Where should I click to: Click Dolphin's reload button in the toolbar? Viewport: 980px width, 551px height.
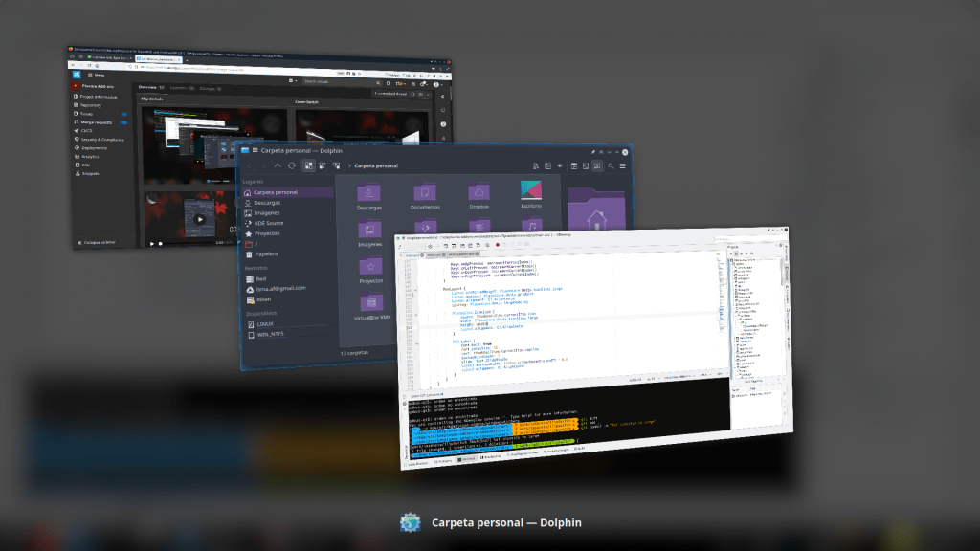pyautogui.click(x=292, y=165)
